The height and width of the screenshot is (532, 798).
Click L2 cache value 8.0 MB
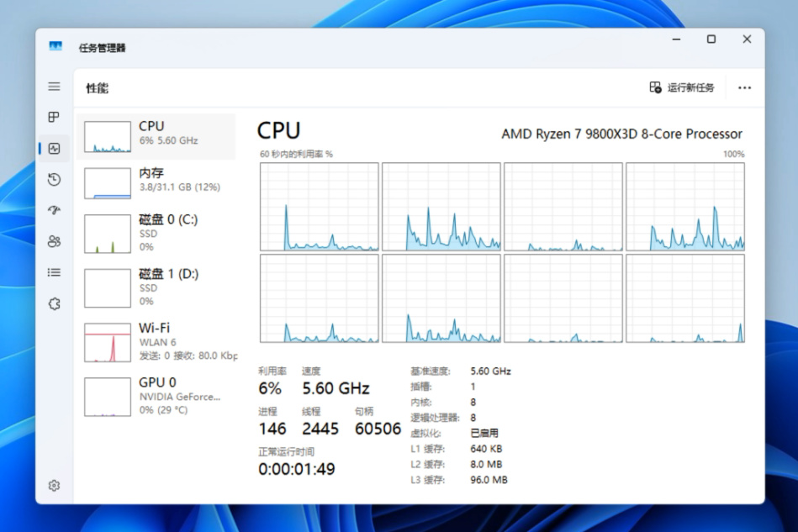pos(486,465)
